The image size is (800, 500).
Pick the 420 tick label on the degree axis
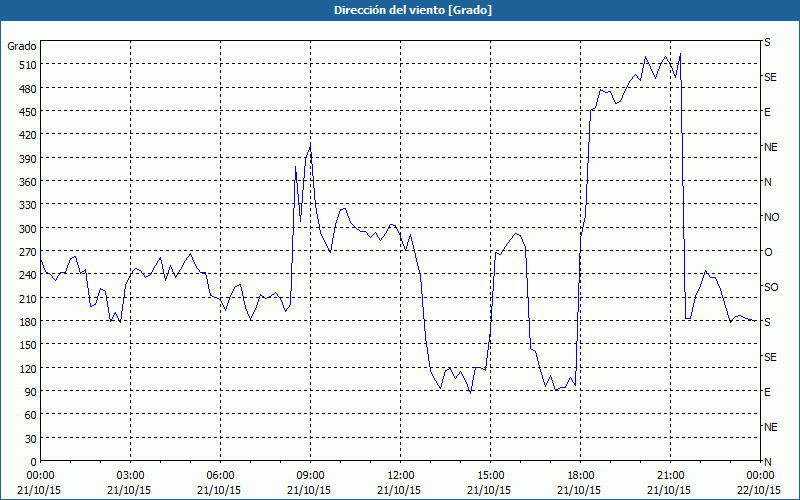28,135
